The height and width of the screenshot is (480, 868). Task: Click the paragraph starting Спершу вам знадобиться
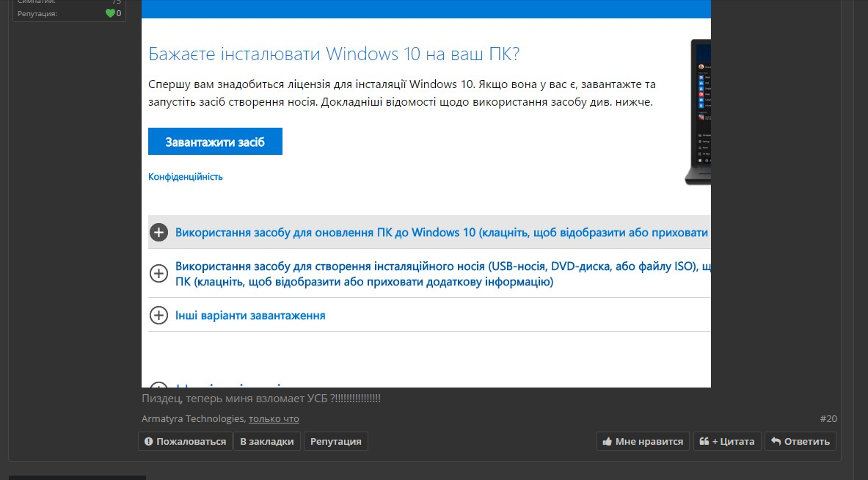[x=402, y=93]
